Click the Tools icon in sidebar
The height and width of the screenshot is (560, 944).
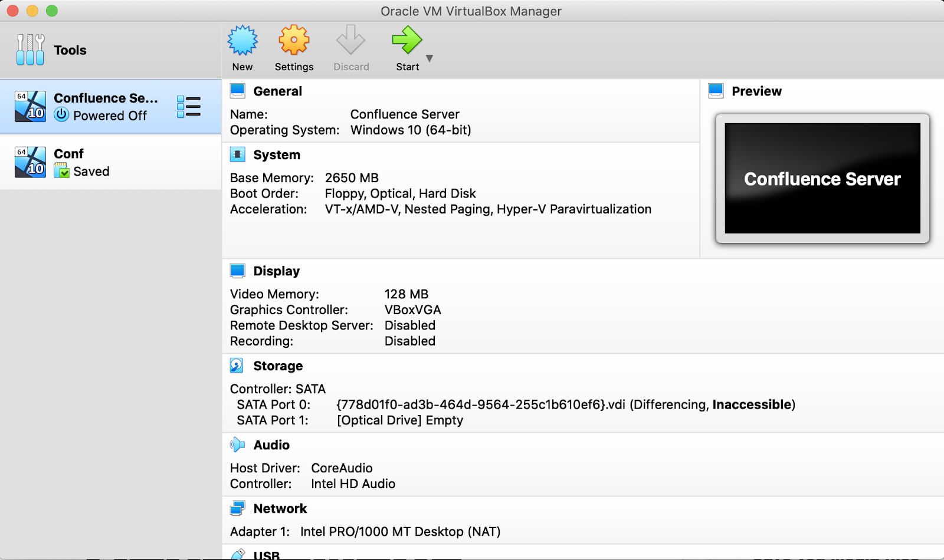click(x=30, y=50)
